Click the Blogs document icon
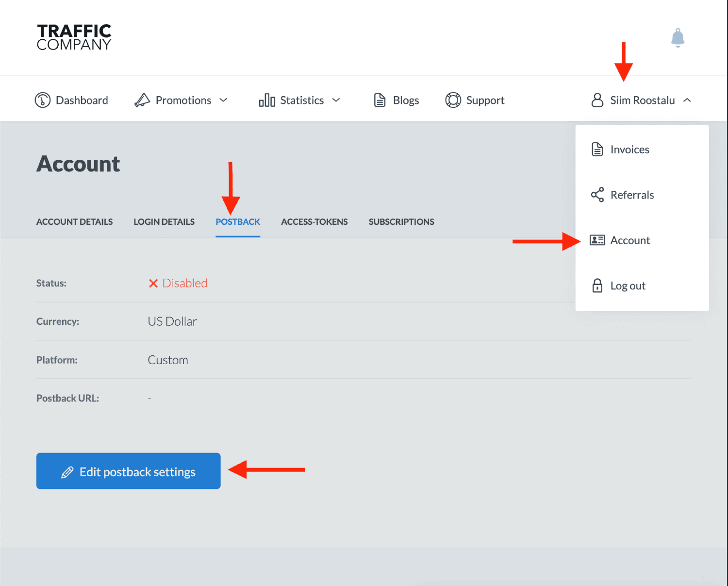Image resolution: width=728 pixels, height=586 pixels. (x=380, y=100)
